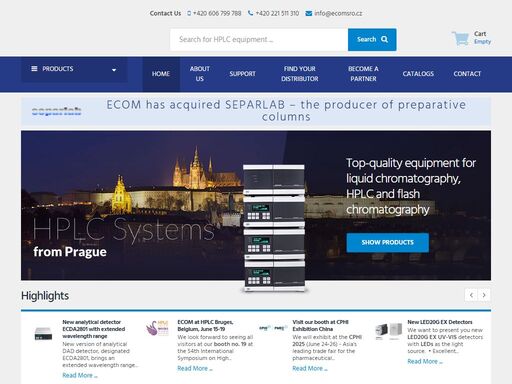
Task: Open Become a Partner page
Action: point(363,74)
